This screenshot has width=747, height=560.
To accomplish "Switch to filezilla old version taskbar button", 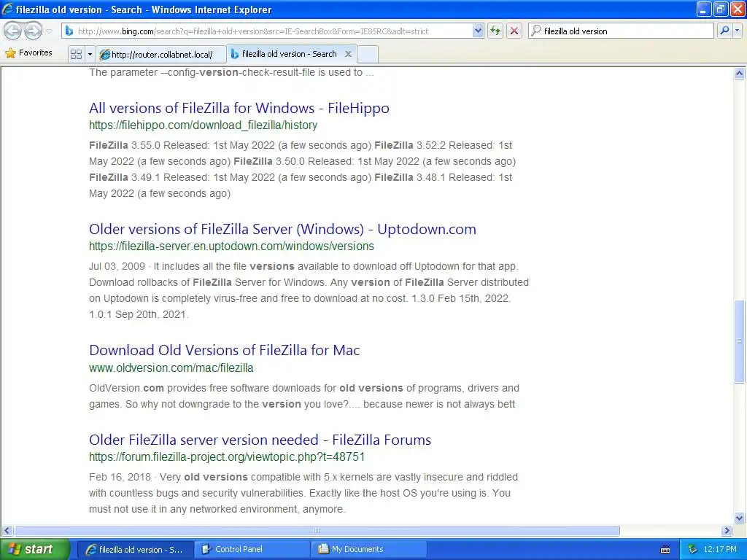I will click(x=135, y=550).
